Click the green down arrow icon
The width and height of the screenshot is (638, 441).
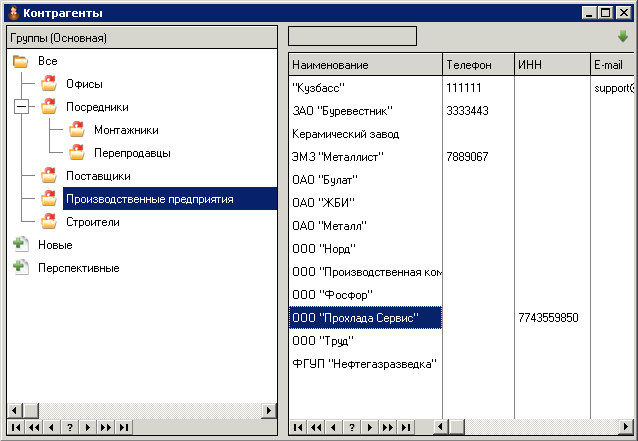coord(623,36)
